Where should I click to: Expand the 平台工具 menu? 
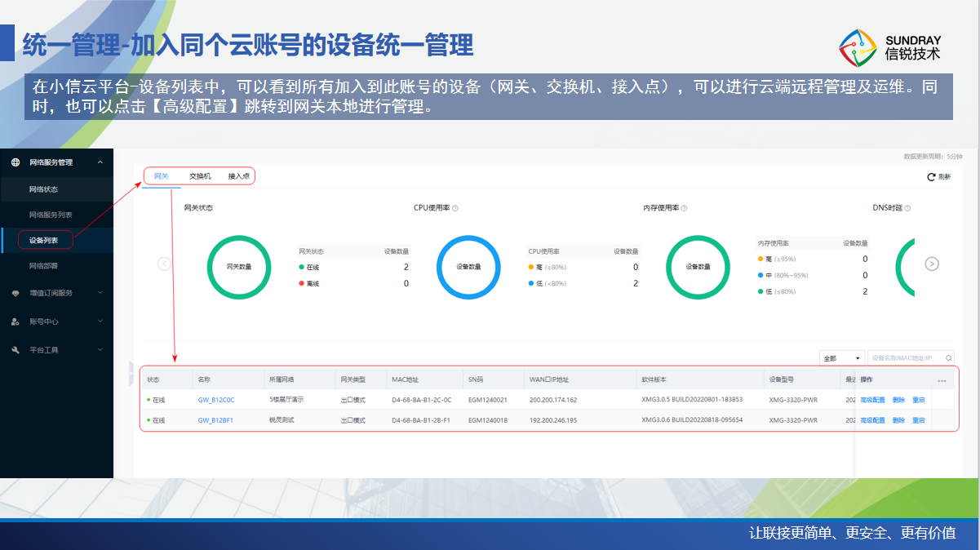[100, 350]
